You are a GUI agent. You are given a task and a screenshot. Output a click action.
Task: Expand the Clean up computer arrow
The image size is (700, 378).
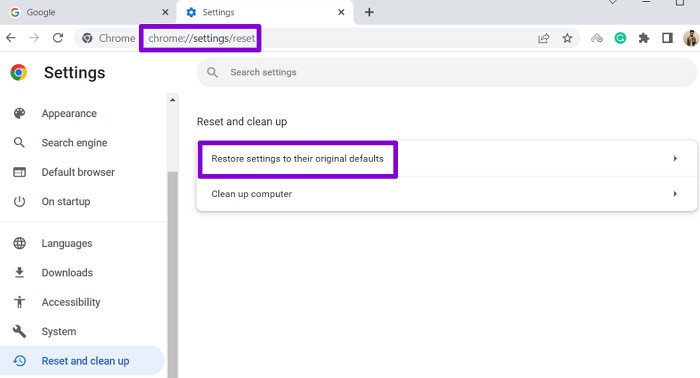pyautogui.click(x=675, y=194)
